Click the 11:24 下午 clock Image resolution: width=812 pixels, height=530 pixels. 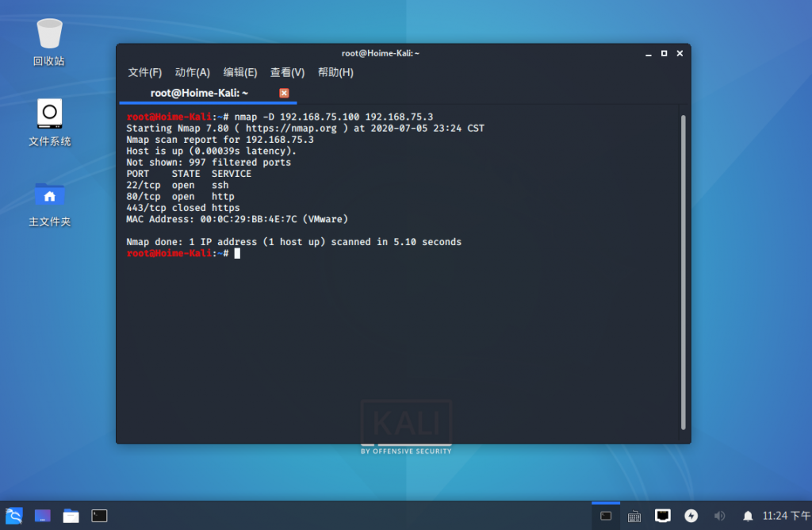pos(786,516)
